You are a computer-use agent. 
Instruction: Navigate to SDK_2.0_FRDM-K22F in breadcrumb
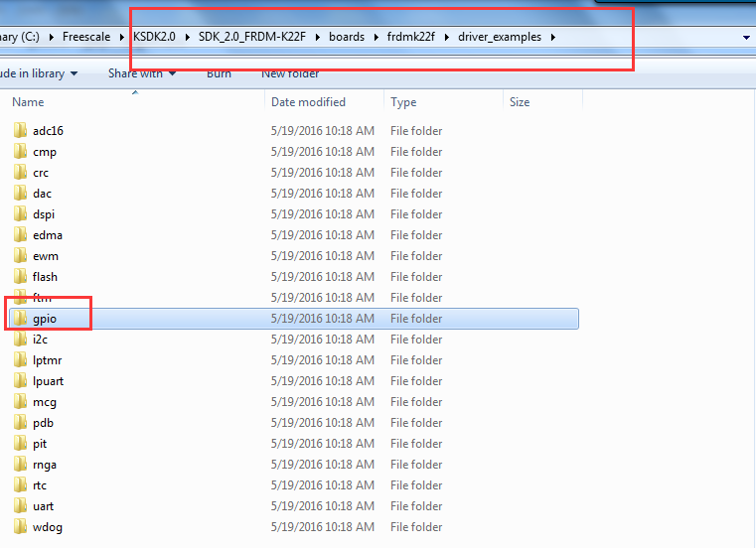point(252,37)
